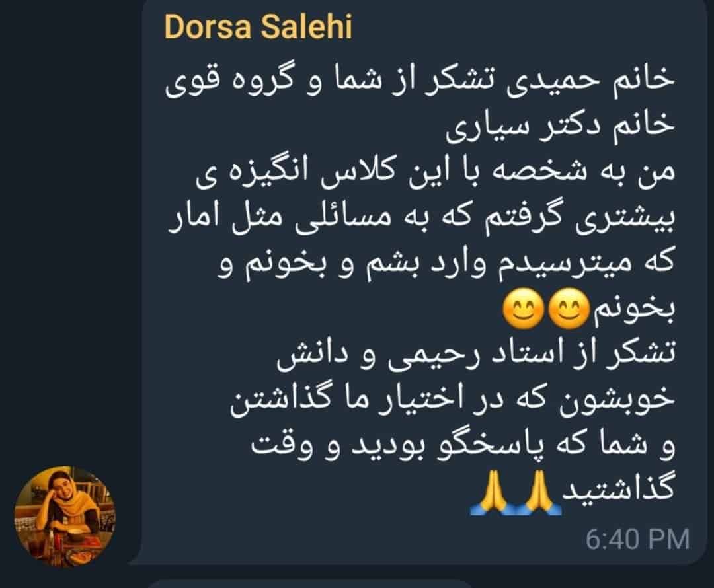This screenshot has height=588, width=714.
Task: Click the text خانم دکتر سیاری
Action: [560, 128]
